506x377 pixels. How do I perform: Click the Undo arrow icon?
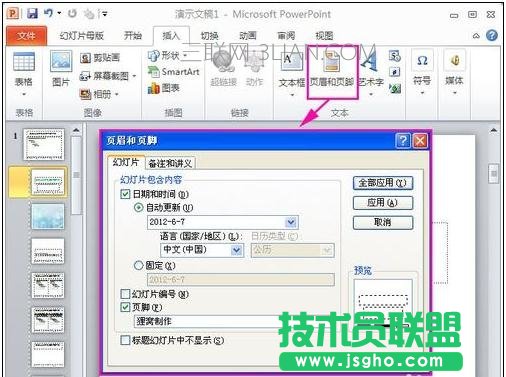[49, 13]
